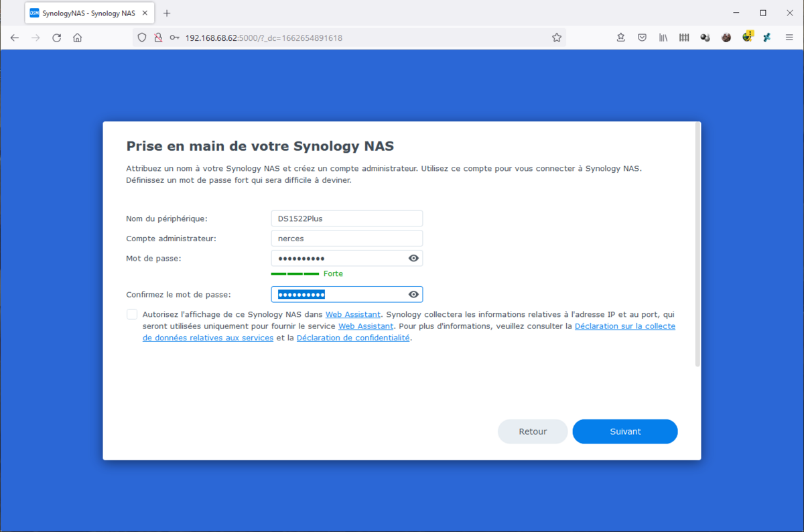Click the blue satellite extension icon

pyautogui.click(x=767, y=38)
